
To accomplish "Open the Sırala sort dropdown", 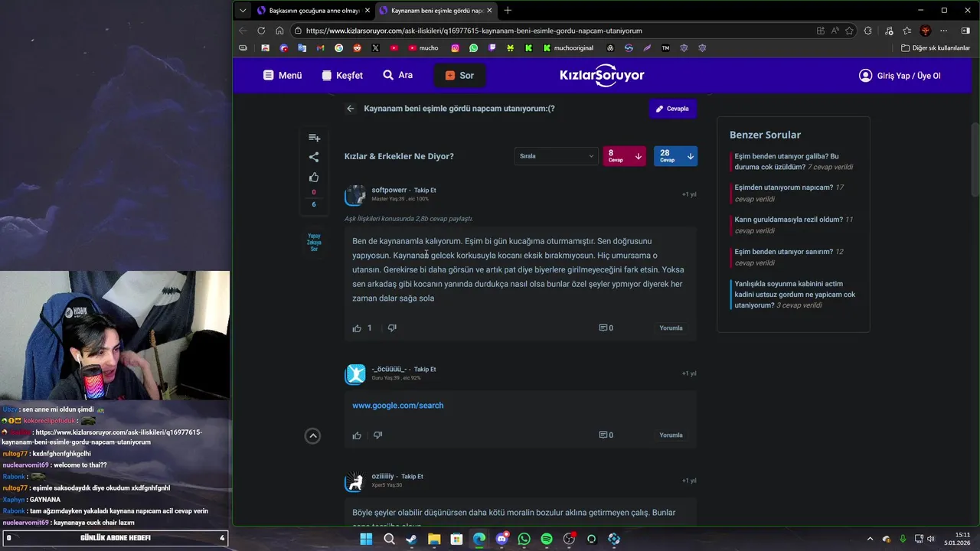I will (x=556, y=156).
